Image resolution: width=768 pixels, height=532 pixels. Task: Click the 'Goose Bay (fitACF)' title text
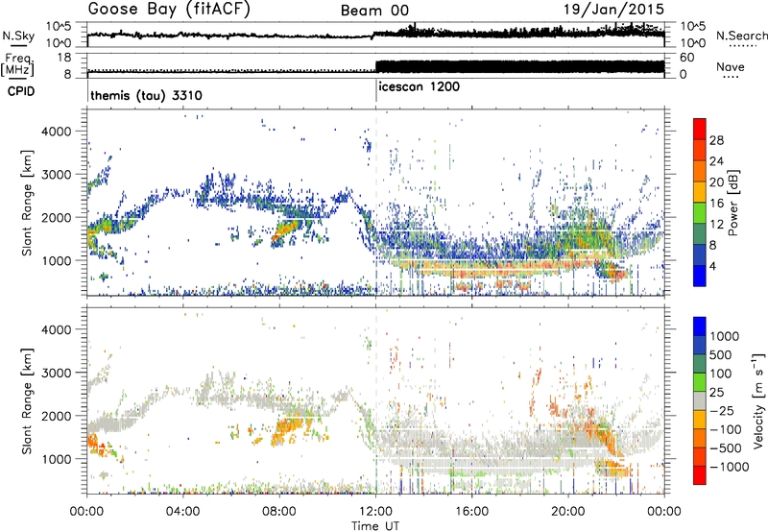click(x=169, y=10)
